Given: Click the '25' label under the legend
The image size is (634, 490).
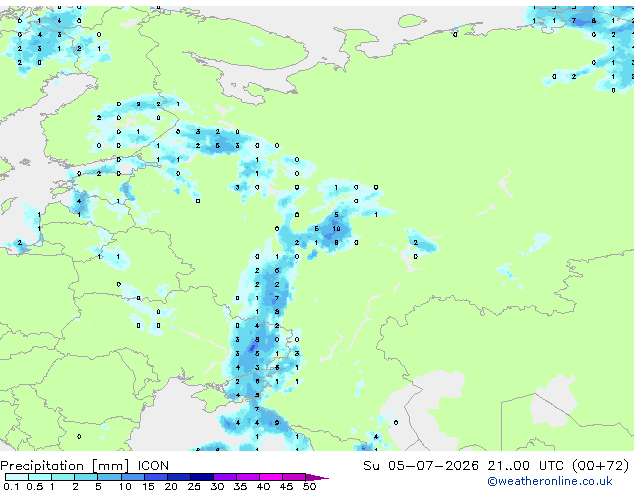Looking at the screenshot, I should (x=194, y=486).
